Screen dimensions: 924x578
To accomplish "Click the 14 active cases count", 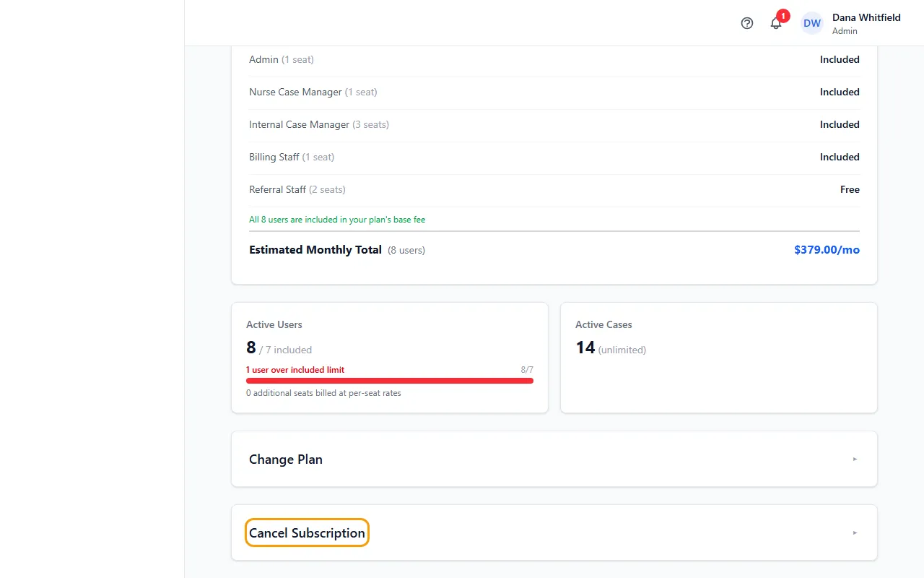I will pos(585,348).
